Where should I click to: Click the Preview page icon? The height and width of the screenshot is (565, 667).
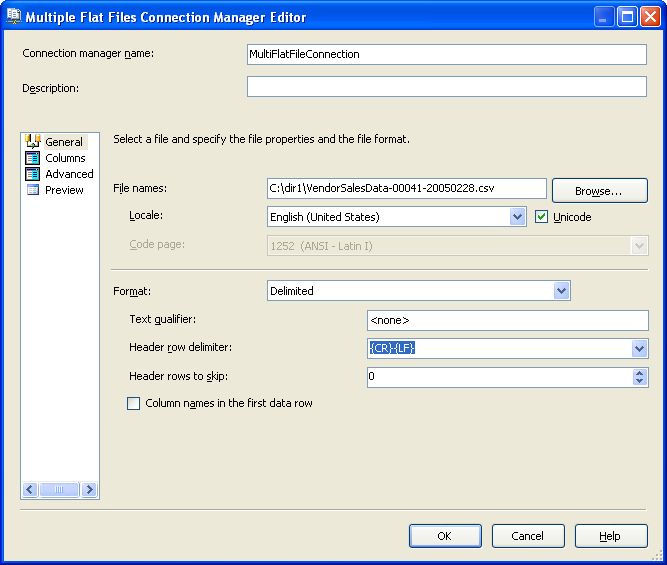click(x=33, y=190)
